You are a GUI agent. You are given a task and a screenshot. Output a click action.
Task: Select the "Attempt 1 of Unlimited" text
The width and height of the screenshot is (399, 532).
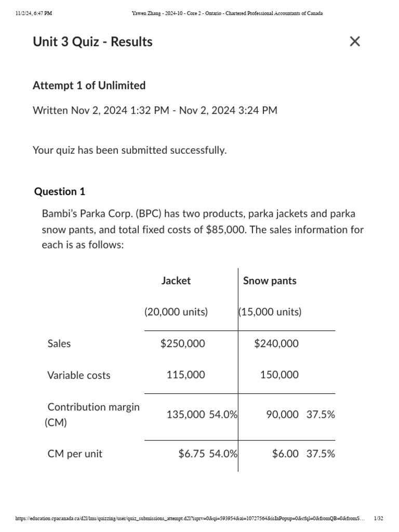[89, 85]
